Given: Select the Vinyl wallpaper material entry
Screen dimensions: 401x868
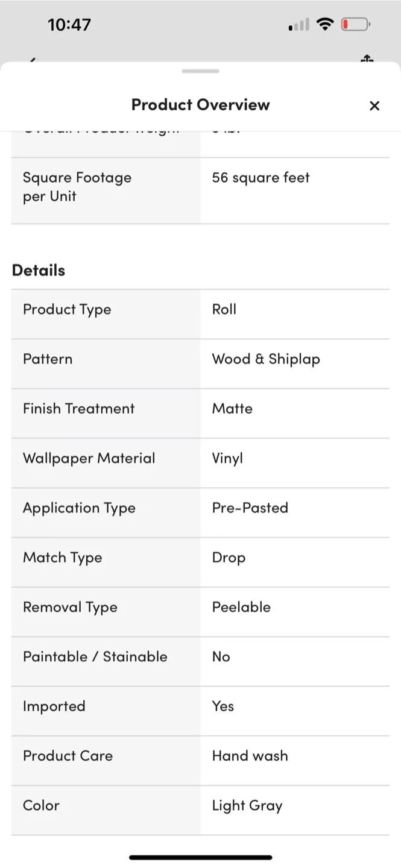Looking at the screenshot, I should click(x=227, y=459).
